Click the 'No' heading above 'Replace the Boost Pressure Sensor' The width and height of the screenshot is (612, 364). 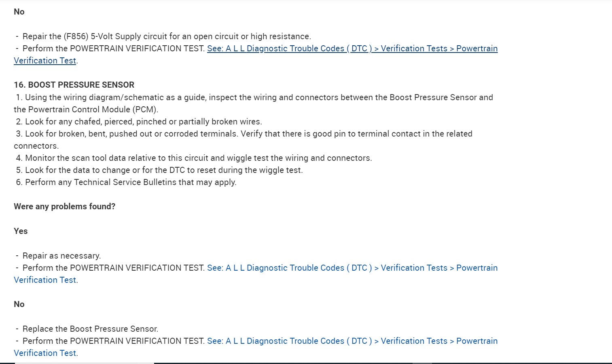coord(19,304)
